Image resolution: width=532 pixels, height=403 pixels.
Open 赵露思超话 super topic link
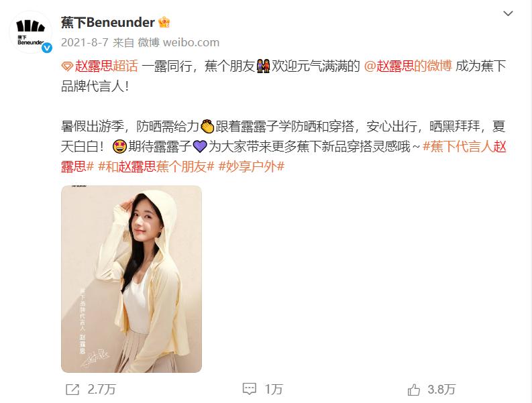coord(106,66)
